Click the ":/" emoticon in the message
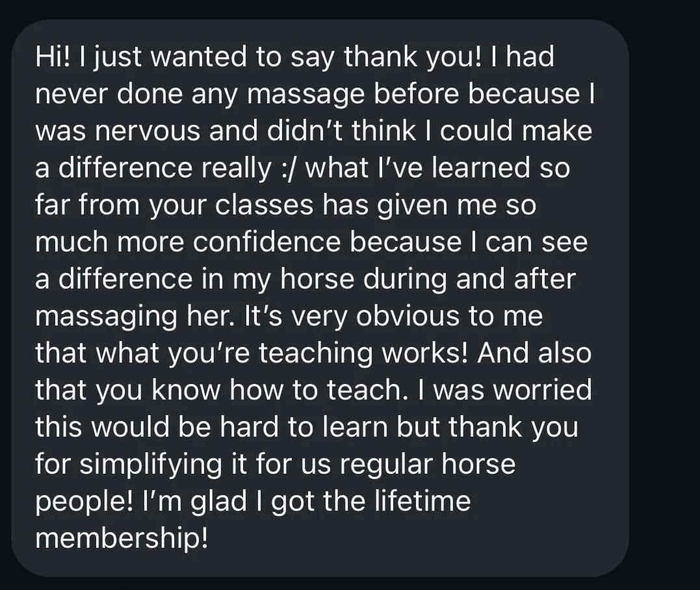Screen dimensions: 700x590 pos(288,168)
